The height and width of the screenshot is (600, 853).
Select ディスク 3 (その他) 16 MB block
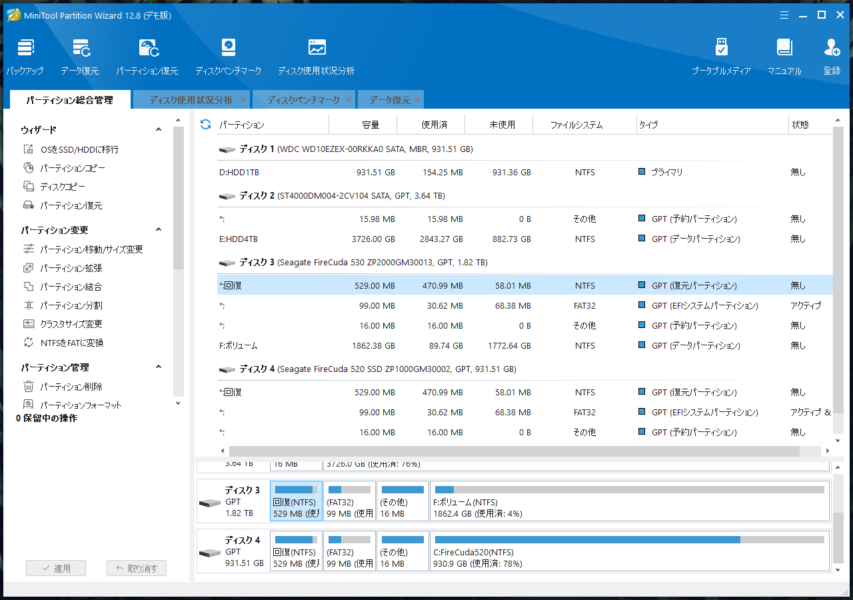[403, 501]
